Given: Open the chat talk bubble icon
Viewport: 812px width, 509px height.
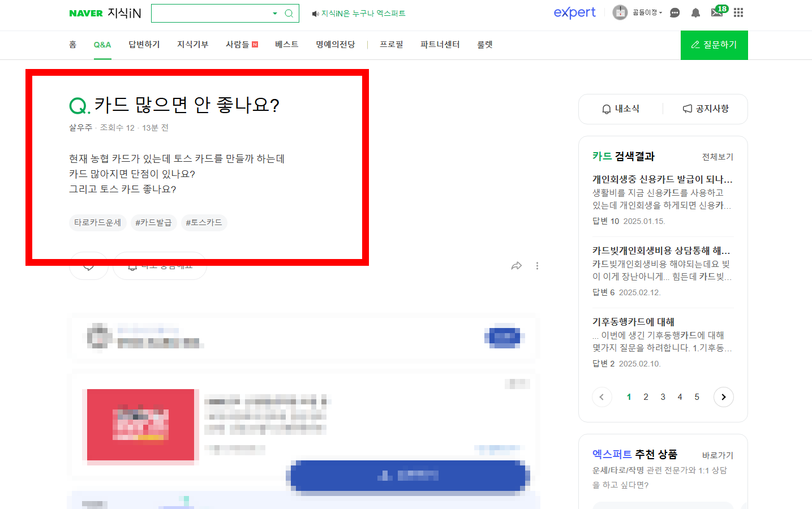Looking at the screenshot, I should click(x=674, y=12).
